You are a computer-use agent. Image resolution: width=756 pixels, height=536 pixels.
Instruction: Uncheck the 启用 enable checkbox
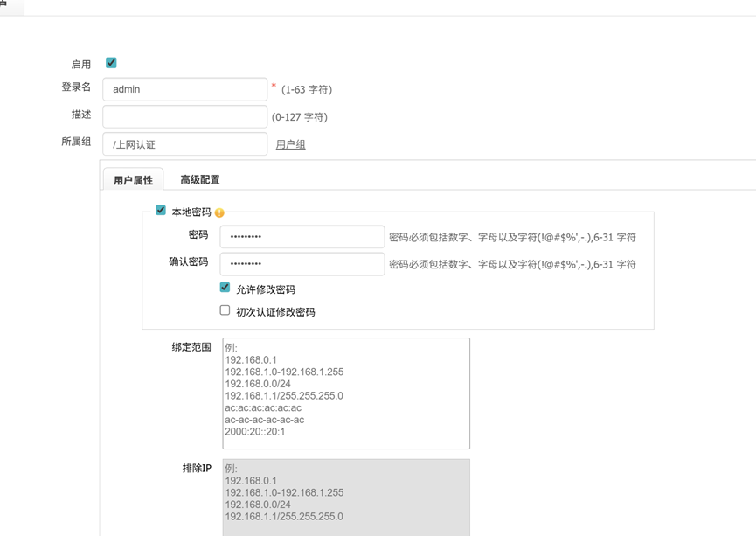111,63
